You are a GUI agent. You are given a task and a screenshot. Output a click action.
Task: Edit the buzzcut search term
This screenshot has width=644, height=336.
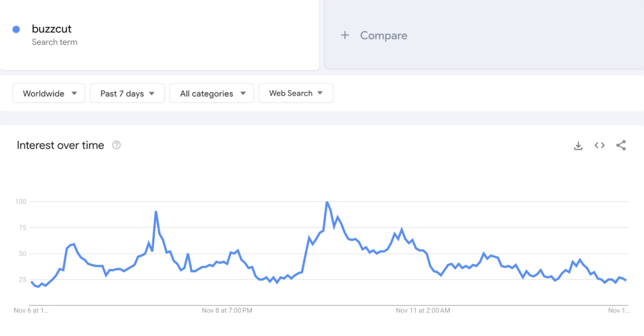(x=52, y=29)
